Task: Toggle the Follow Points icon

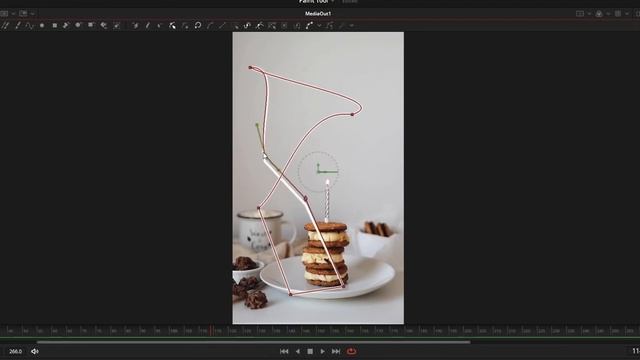Action: [330, 25]
